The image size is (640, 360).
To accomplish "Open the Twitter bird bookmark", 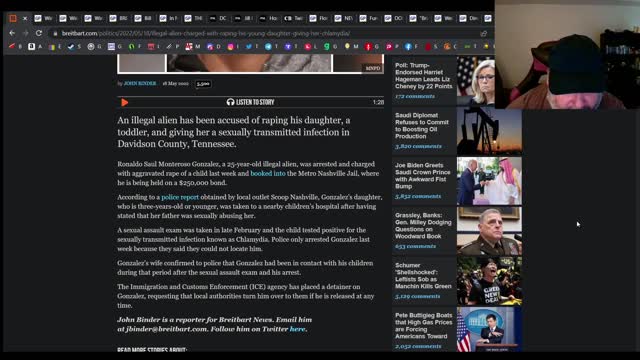I will coord(249,47).
